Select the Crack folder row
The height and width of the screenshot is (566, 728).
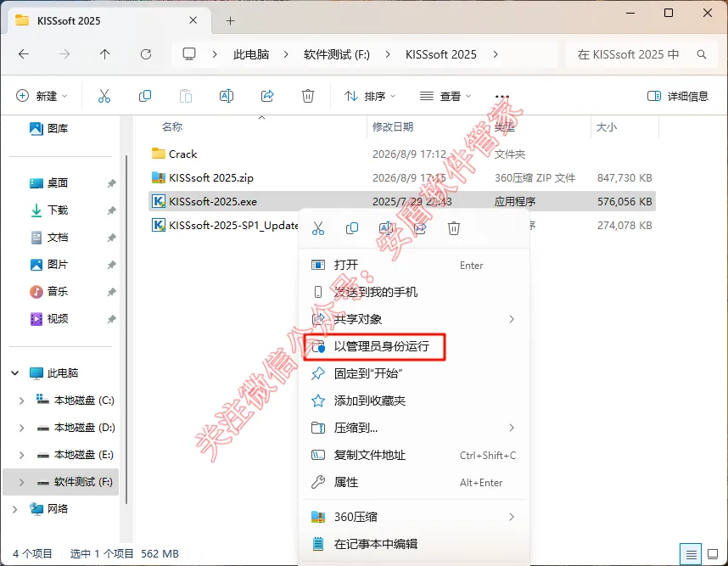pos(402,154)
